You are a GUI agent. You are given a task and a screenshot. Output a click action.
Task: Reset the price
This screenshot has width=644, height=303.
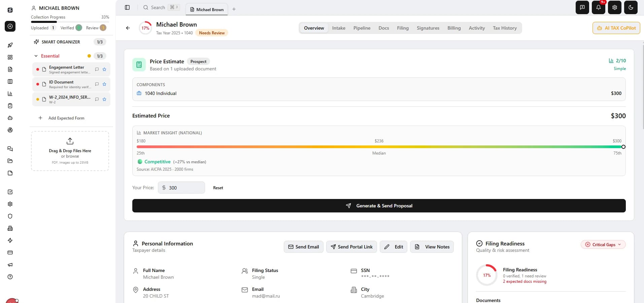(x=218, y=188)
